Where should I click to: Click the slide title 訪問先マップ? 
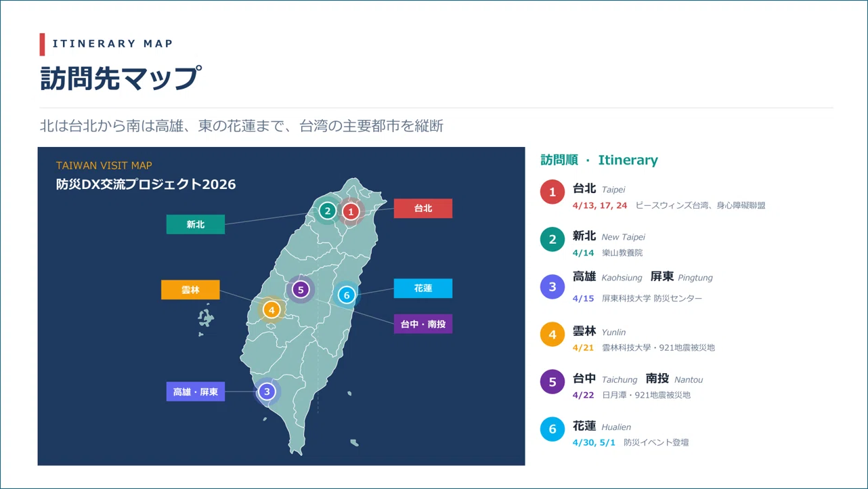tap(121, 78)
